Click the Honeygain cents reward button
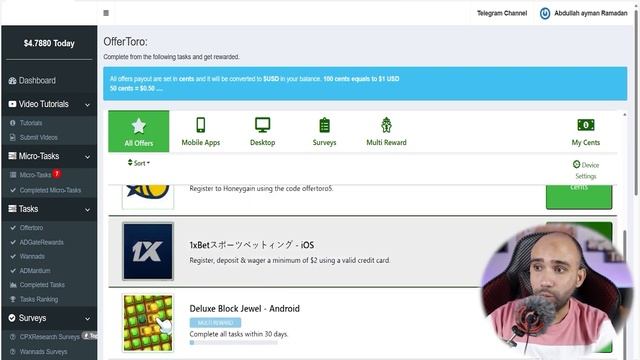Viewport: 640px width, 360px height. (579, 197)
